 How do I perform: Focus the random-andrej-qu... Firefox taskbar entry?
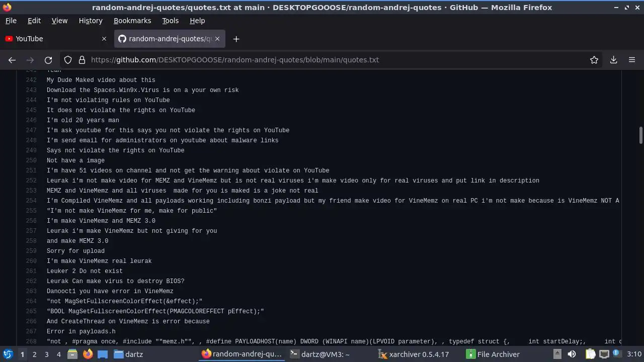(x=242, y=354)
